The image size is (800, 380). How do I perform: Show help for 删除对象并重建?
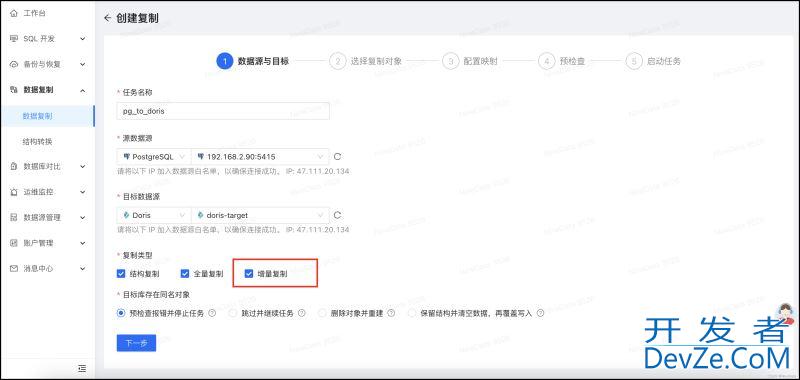392,313
